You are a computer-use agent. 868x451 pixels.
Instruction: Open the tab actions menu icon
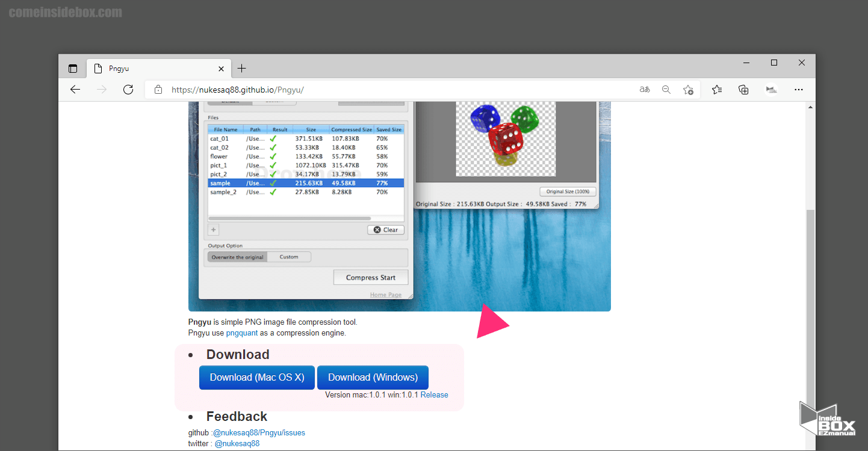(x=73, y=69)
